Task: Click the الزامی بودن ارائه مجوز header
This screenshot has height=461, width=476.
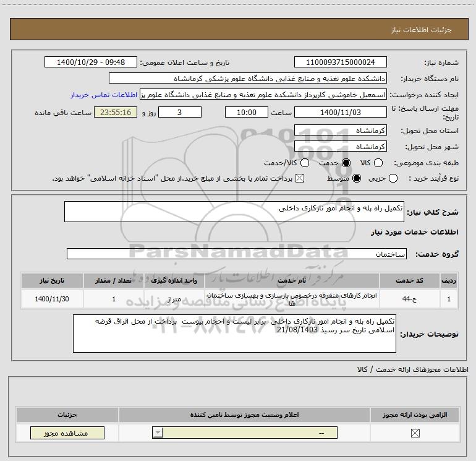Action: 415,415
